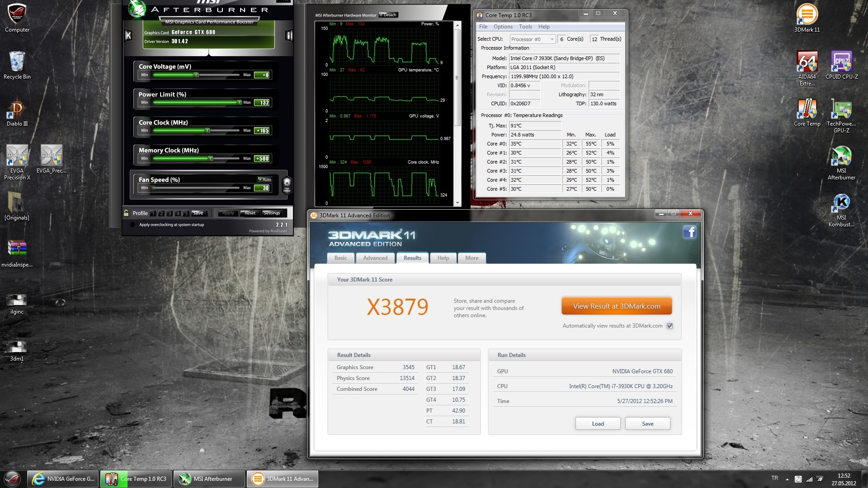Viewport: 868px width, 488px height.
Task: Launch the Core Temp desktop shortcut
Action: (807, 113)
